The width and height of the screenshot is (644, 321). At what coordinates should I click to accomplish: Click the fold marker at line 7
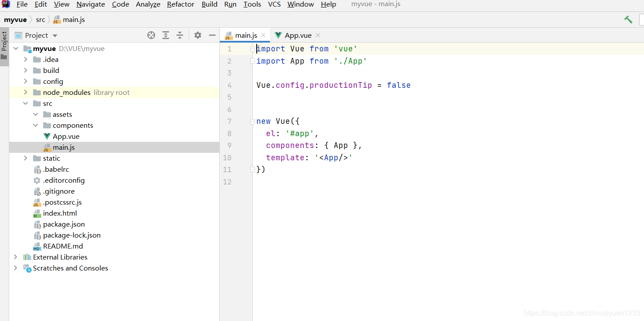tap(252, 121)
